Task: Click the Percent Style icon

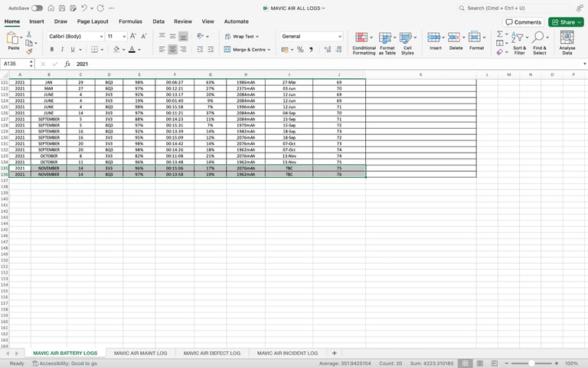Action: (x=300, y=50)
